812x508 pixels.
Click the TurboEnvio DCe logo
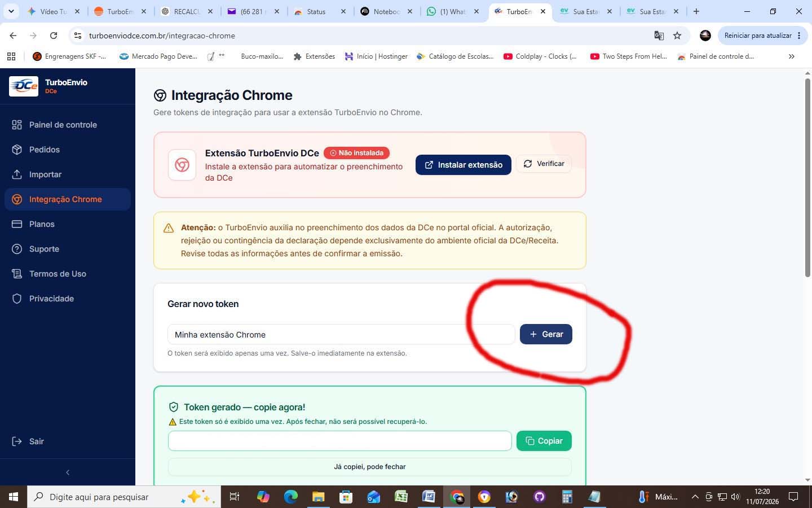point(24,86)
